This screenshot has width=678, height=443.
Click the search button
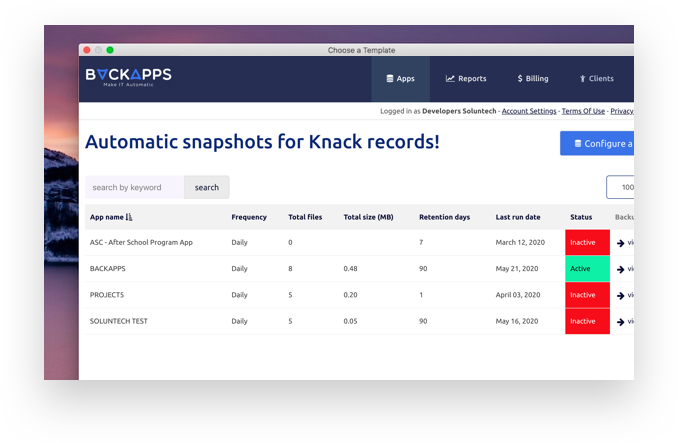pyautogui.click(x=207, y=188)
